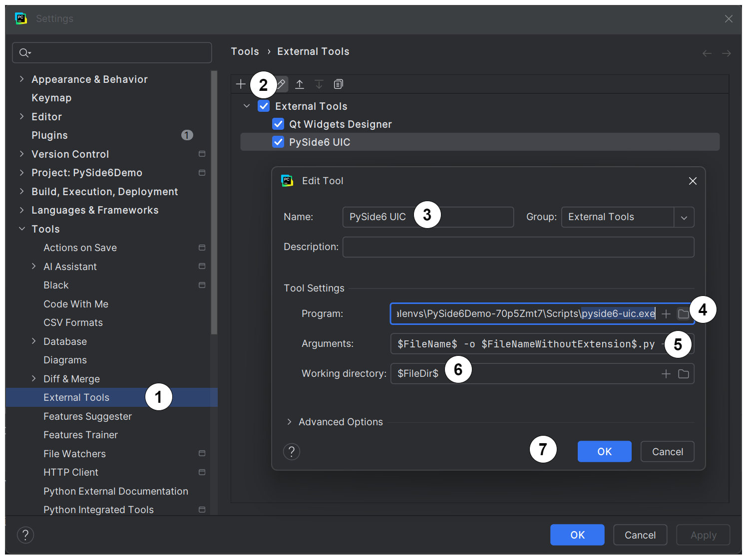This screenshot has width=748, height=560.
Task: Click the Description input field
Action: click(x=518, y=247)
